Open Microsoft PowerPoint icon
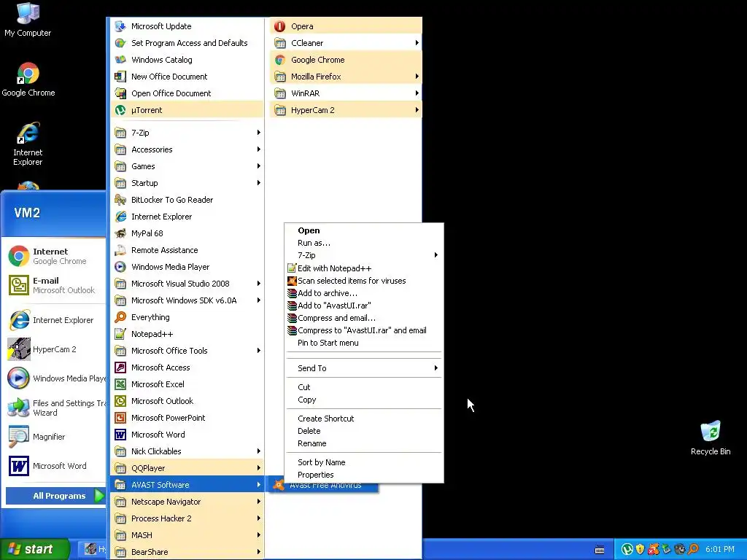 120,418
